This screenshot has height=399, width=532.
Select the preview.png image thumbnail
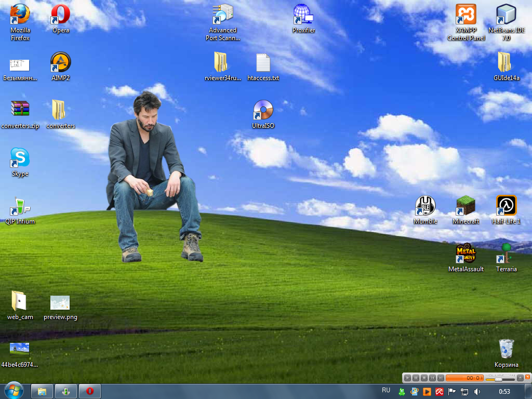60,303
